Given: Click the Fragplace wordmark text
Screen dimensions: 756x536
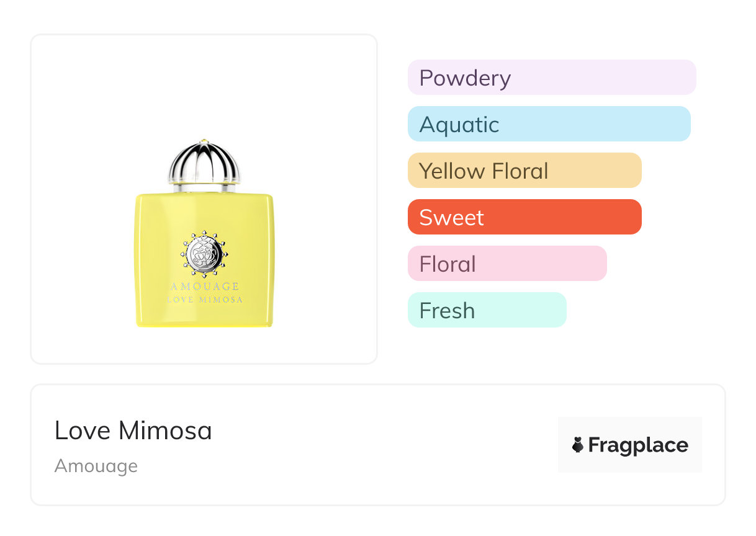Looking at the screenshot, I should tap(638, 445).
